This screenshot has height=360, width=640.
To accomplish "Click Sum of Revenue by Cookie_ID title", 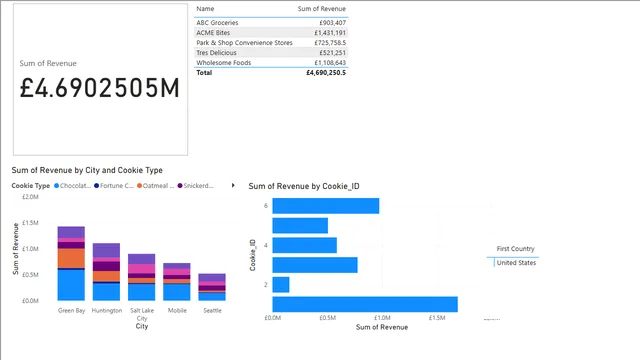I will point(304,186).
